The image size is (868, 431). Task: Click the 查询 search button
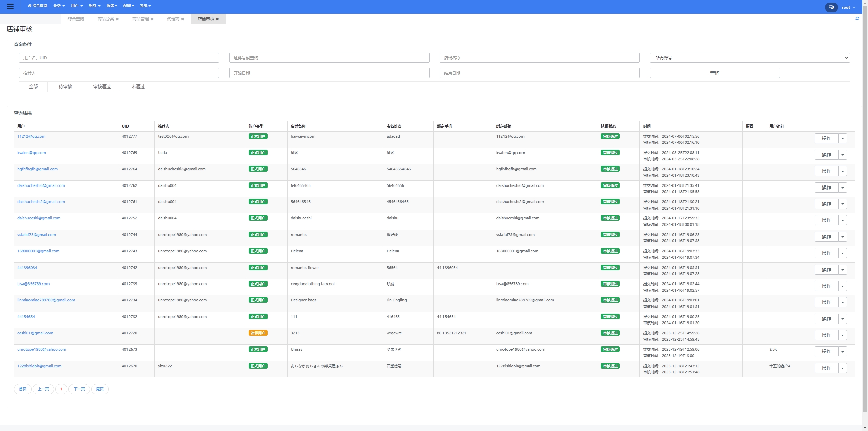point(714,73)
